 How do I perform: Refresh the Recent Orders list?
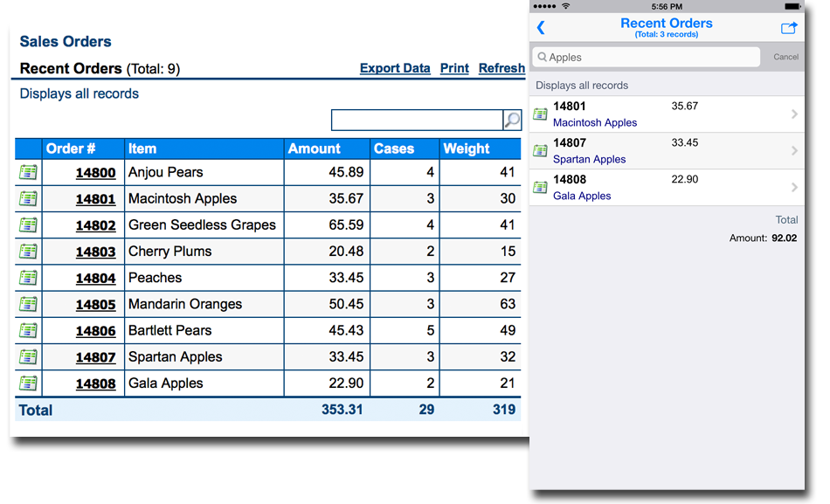coord(501,68)
